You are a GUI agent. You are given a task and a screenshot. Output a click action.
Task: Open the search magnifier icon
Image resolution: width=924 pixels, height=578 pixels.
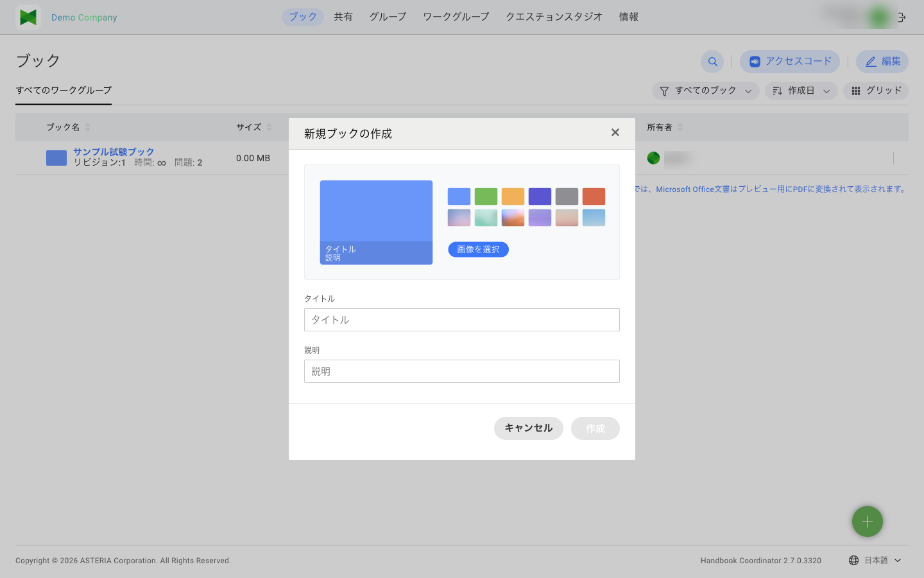pos(712,62)
